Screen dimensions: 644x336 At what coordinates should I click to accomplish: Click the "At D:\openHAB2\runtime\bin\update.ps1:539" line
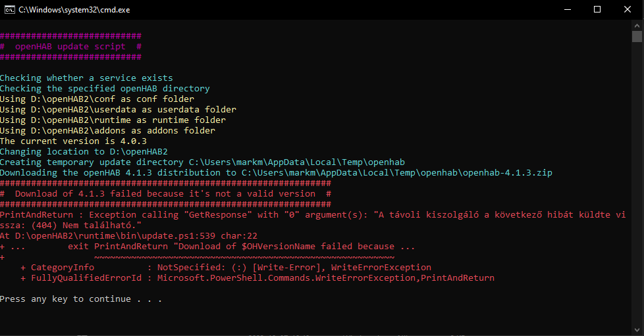[x=128, y=236]
